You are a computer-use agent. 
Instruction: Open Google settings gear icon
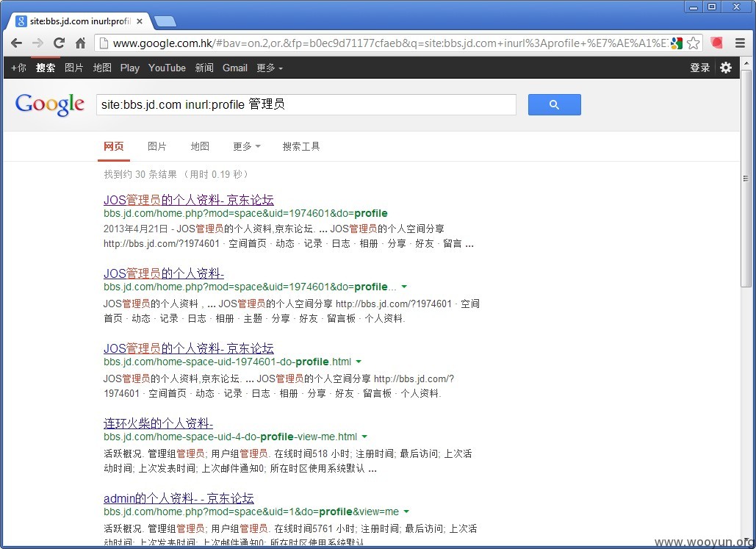click(726, 68)
